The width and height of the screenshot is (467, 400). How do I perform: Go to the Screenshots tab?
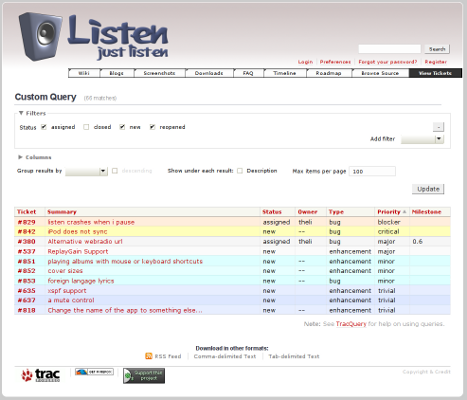tap(159, 73)
